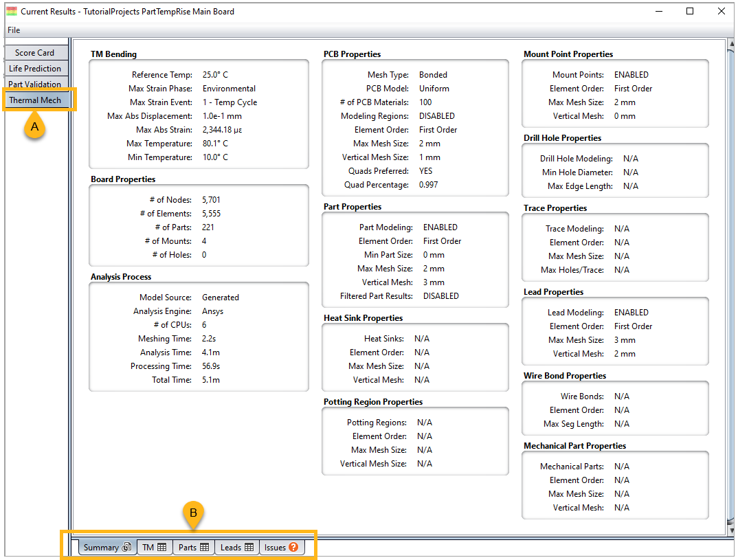738x560 pixels.
Task: Click the orange callout marker B
Action: [194, 513]
